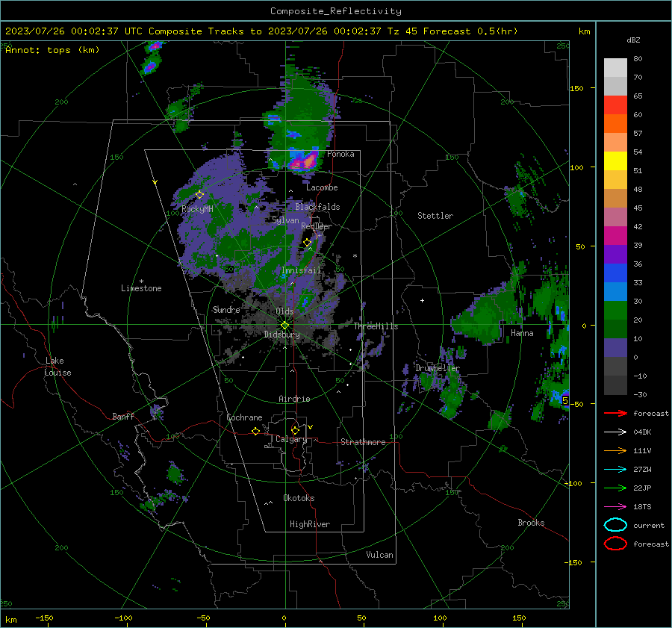This screenshot has width=672, height=628.
Task: Select the magenta swatch above 39
Action: click(x=615, y=236)
